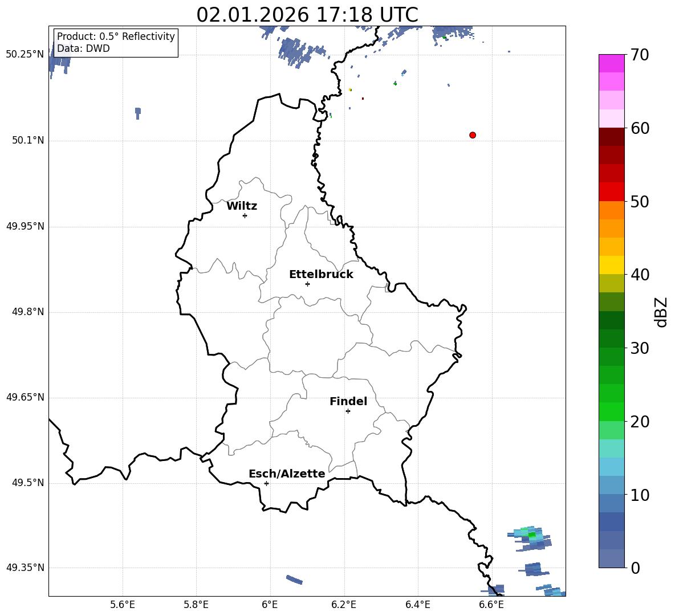Screen dimensions: 675x616
Task: Click the 10 value on the colorbar
Action: [x=640, y=495]
